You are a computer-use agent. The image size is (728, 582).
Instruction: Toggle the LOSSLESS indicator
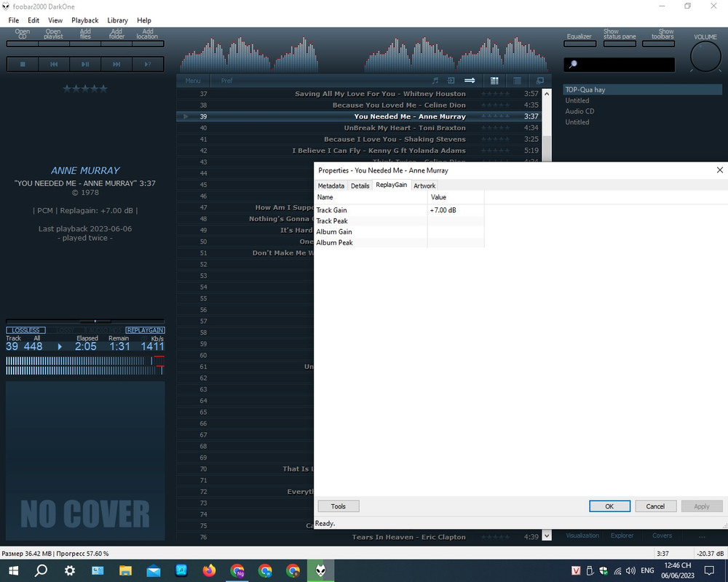pyautogui.click(x=25, y=330)
